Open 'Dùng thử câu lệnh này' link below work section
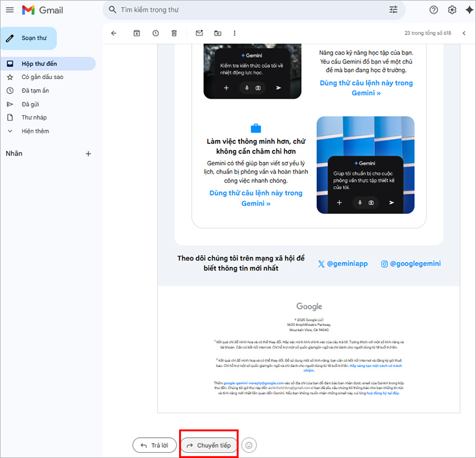 (256, 198)
